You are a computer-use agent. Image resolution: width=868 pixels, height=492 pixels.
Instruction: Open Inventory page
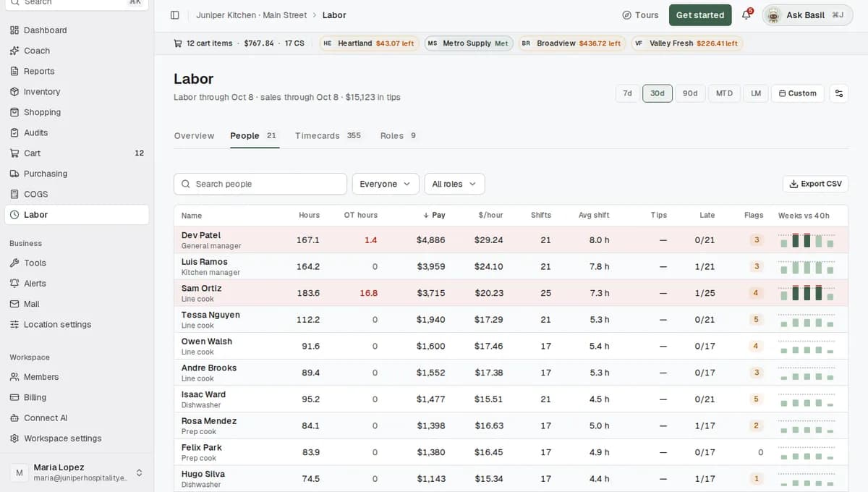[77, 92]
